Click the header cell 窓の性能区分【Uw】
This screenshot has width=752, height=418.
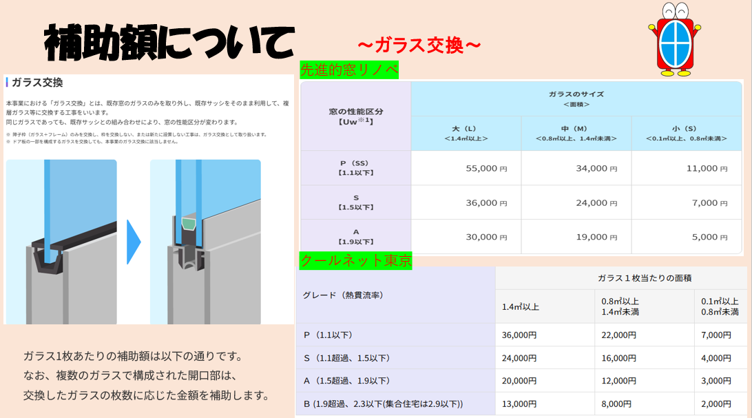(356, 116)
